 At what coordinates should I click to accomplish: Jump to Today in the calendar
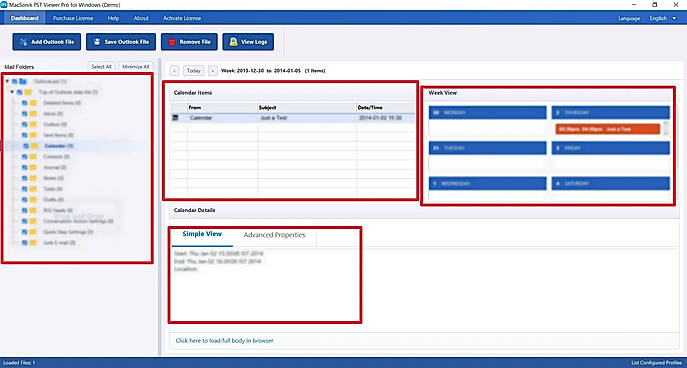click(x=194, y=71)
